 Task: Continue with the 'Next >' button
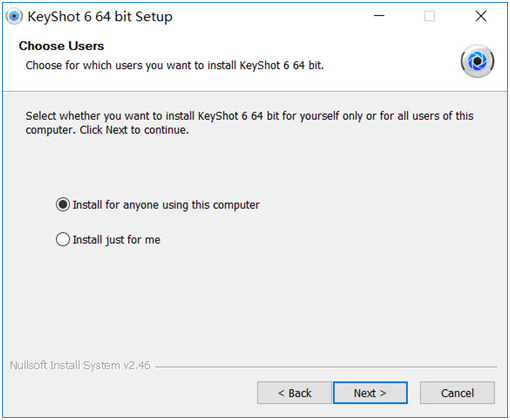370,393
